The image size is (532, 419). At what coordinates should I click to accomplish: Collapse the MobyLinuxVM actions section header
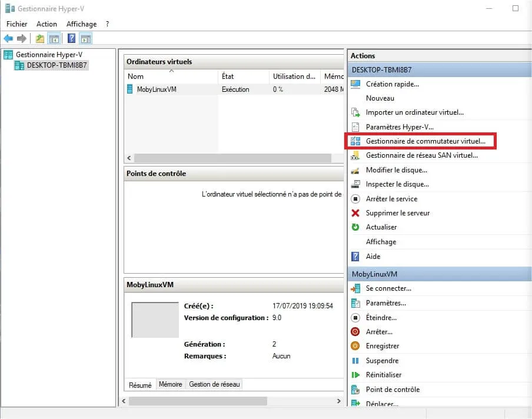click(x=440, y=274)
